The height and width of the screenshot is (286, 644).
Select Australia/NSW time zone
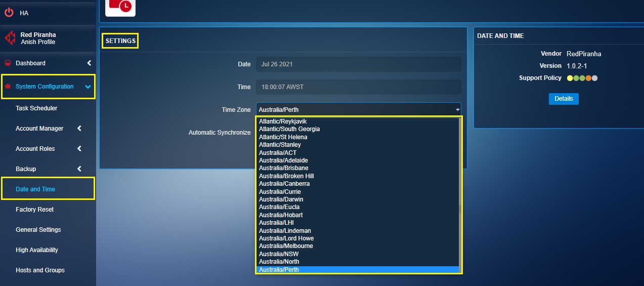[x=357, y=254]
